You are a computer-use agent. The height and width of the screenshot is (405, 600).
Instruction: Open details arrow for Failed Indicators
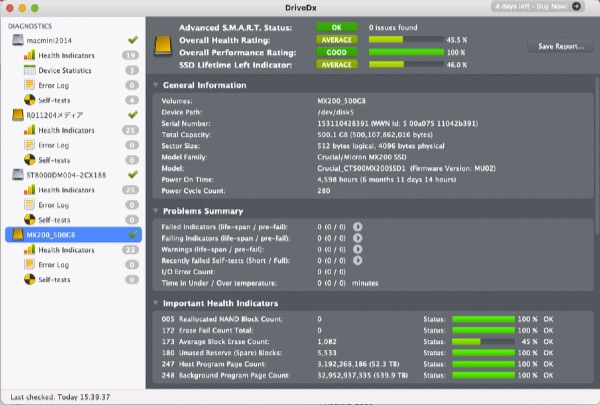coord(357,227)
